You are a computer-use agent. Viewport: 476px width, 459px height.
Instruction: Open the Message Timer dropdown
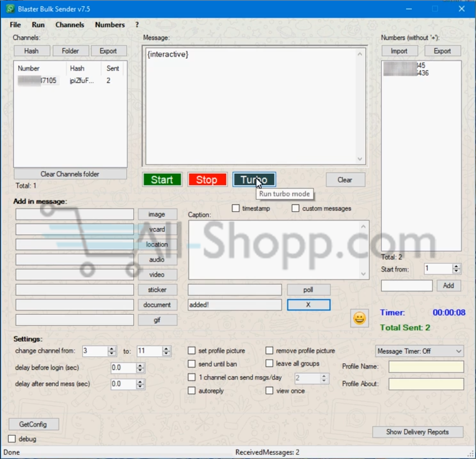pos(419,351)
